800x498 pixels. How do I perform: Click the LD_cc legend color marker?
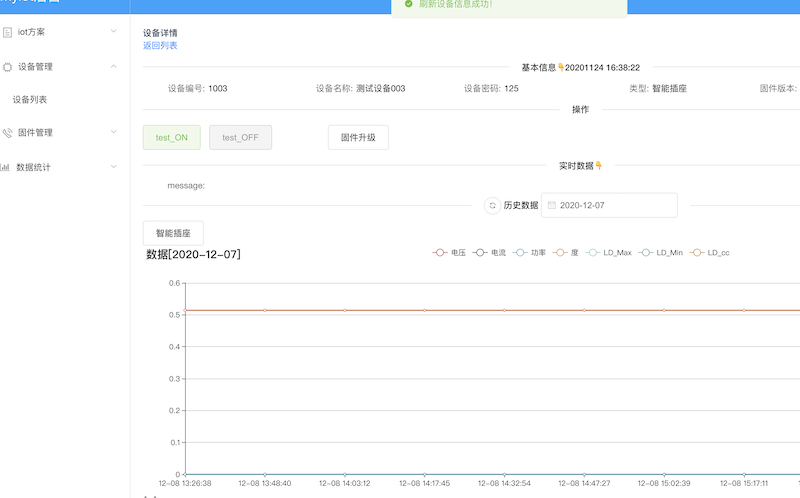coord(697,253)
